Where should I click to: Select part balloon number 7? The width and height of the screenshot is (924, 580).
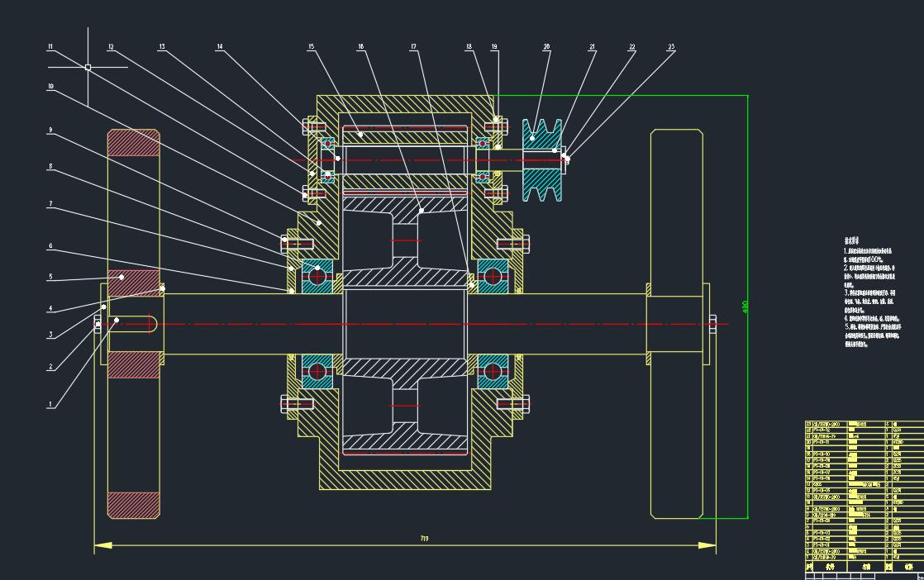coord(50,204)
